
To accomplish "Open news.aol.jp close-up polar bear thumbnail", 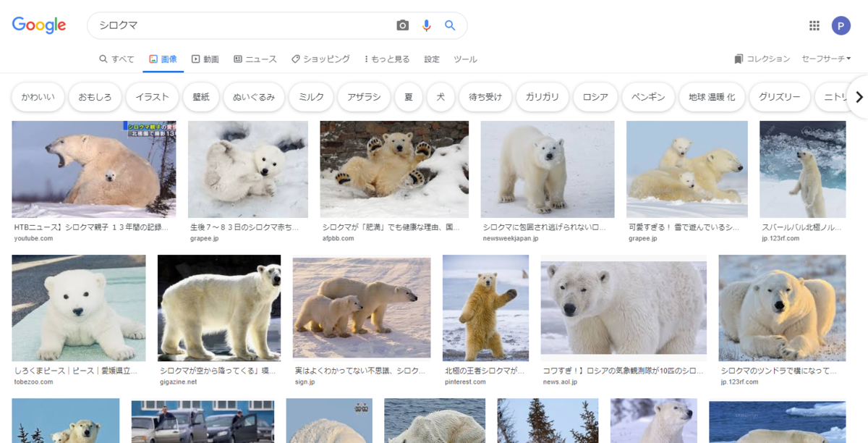I will click(x=624, y=308).
